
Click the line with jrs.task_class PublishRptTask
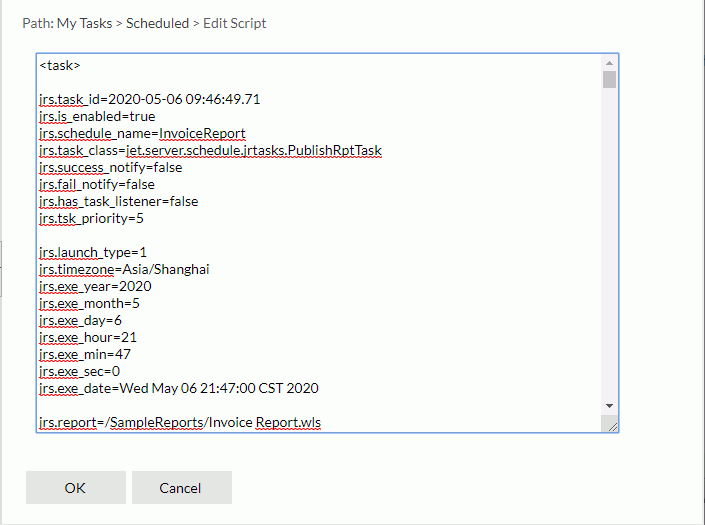pyautogui.click(x=210, y=151)
